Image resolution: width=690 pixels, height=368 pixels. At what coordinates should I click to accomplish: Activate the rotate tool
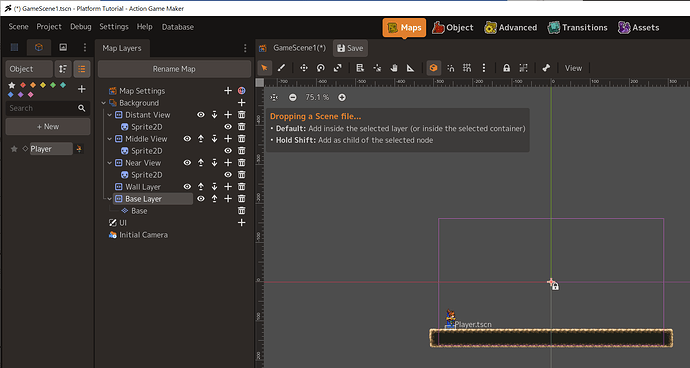point(321,68)
